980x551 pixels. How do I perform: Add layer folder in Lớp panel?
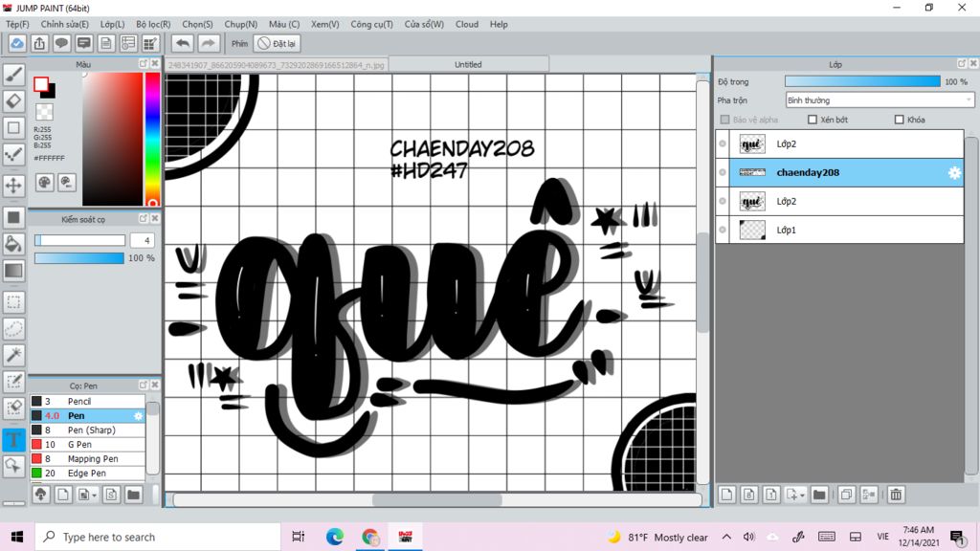pyautogui.click(x=819, y=495)
